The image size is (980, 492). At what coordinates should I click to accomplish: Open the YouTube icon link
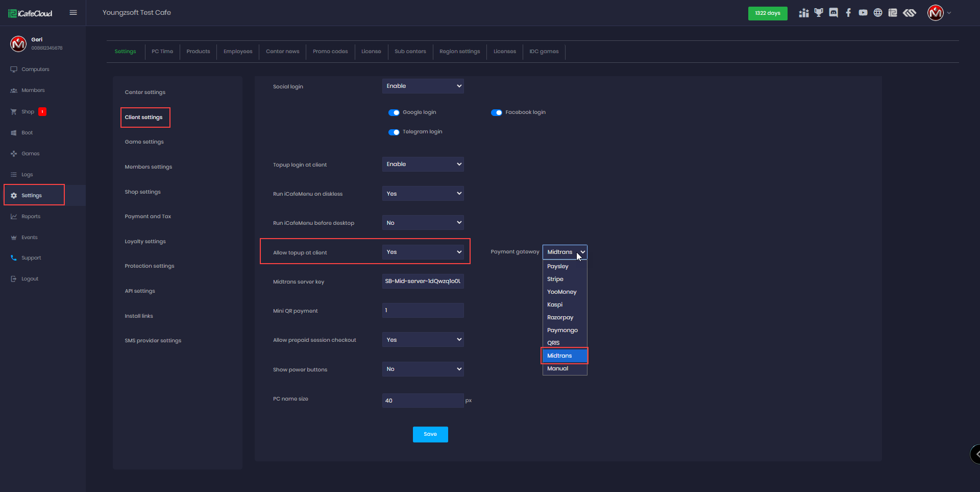863,13
